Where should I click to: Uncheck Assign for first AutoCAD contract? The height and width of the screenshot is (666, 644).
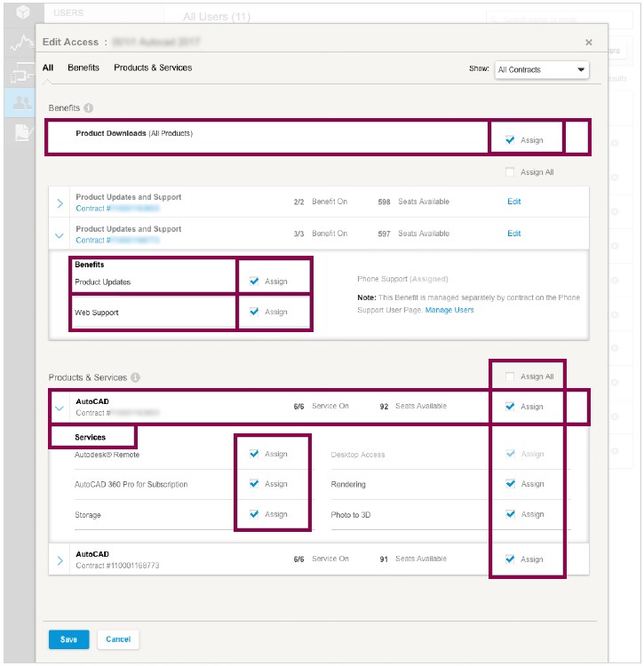[510, 407]
